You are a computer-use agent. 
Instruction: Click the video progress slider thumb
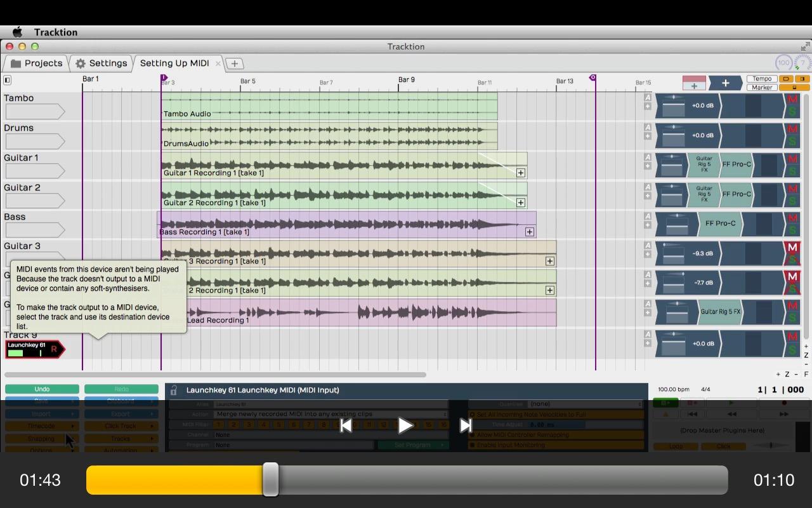(x=270, y=479)
